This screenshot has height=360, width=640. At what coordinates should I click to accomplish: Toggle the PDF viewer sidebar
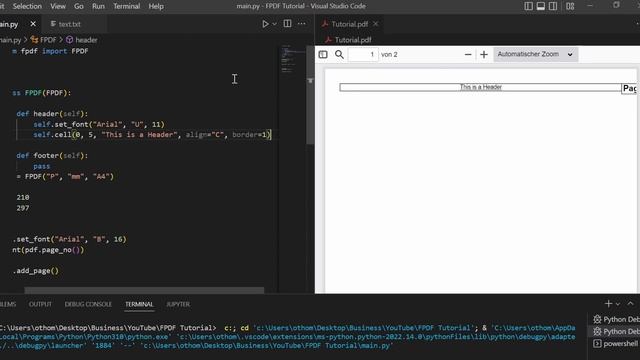pos(323,54)
